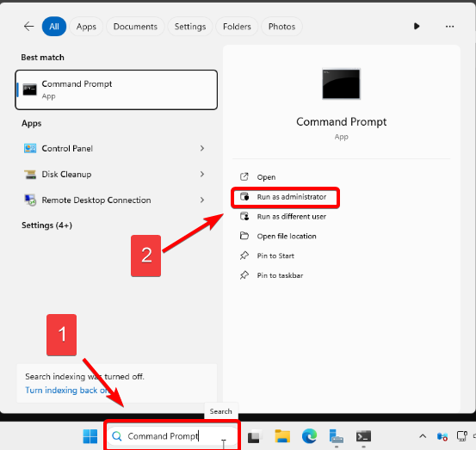Click the Run as administrator shield icon

(244, 197)
